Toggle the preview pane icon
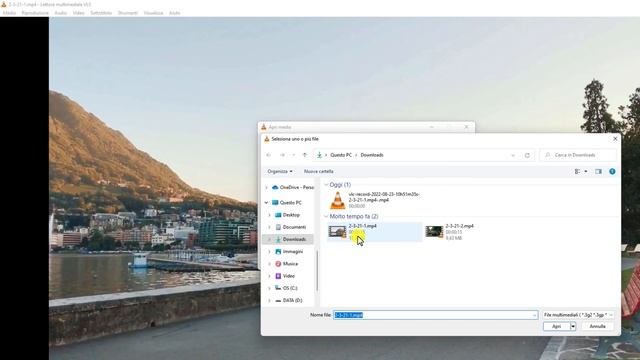This screenshot has height=360, width=640. pos(598,171)
